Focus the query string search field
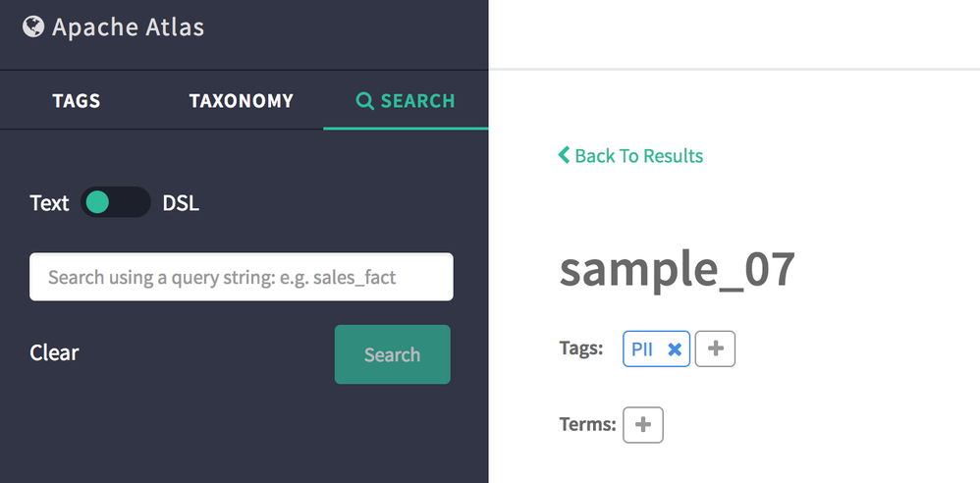Viewport: 980px width, 483px height. pos(241,277)
